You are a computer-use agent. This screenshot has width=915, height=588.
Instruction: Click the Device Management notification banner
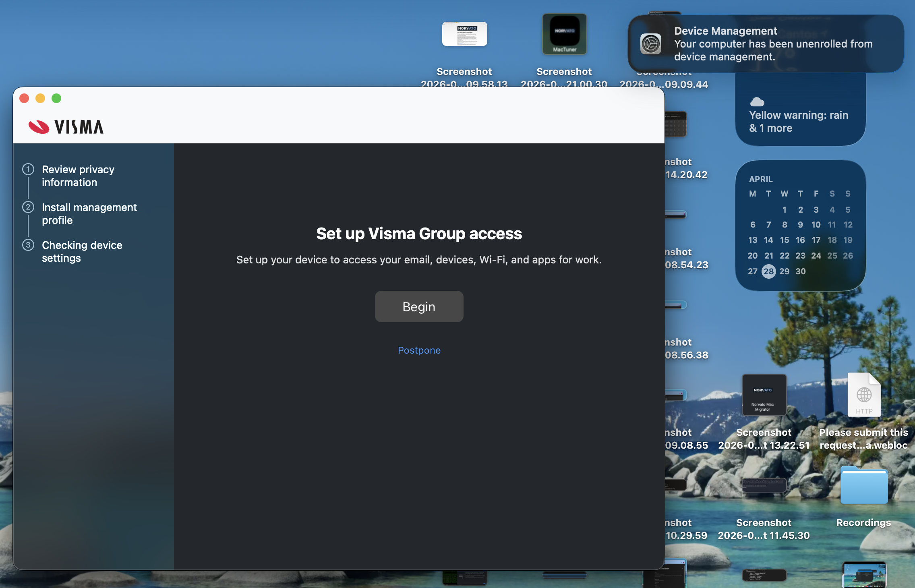pos(766,44)
